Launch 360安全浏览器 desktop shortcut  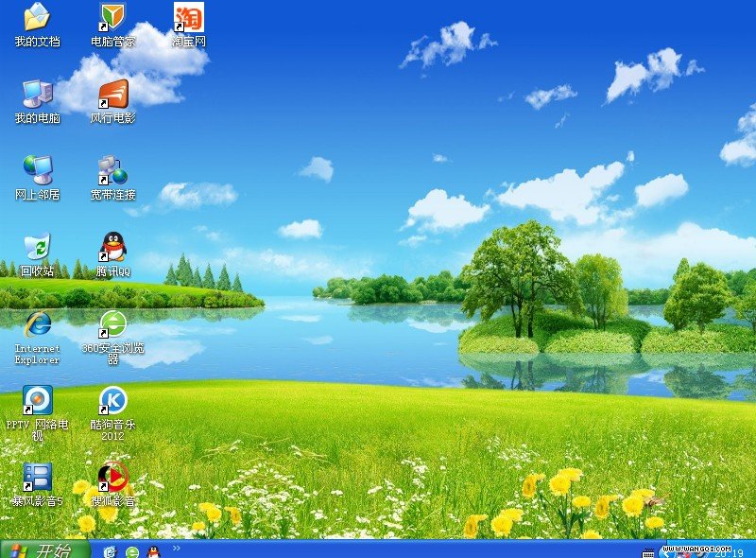coord(112,324)
